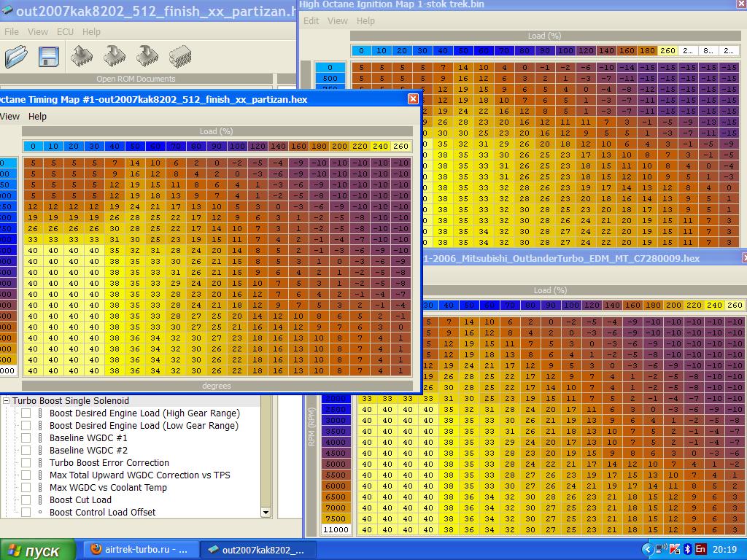Collapse the Turbo Boost Single Solenoid node
Image resolution: width=747 pixels, height=560 pixels.
tap(6, 401)
